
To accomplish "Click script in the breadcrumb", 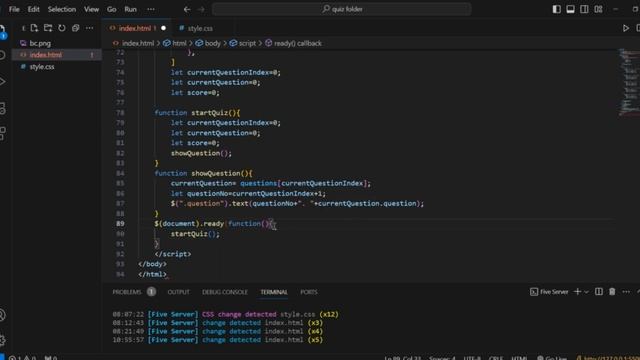I will [247, 43].
